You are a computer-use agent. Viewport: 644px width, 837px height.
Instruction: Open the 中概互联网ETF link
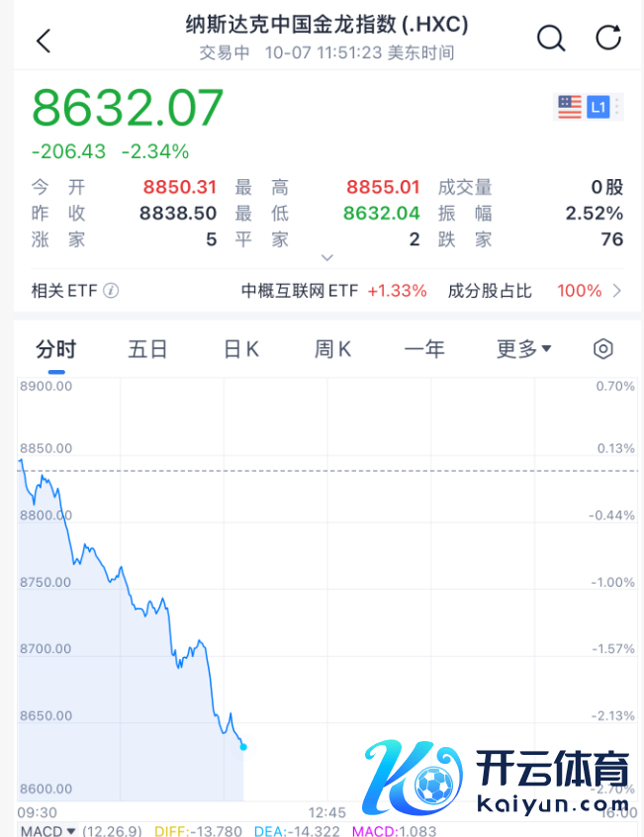[300, 291]
